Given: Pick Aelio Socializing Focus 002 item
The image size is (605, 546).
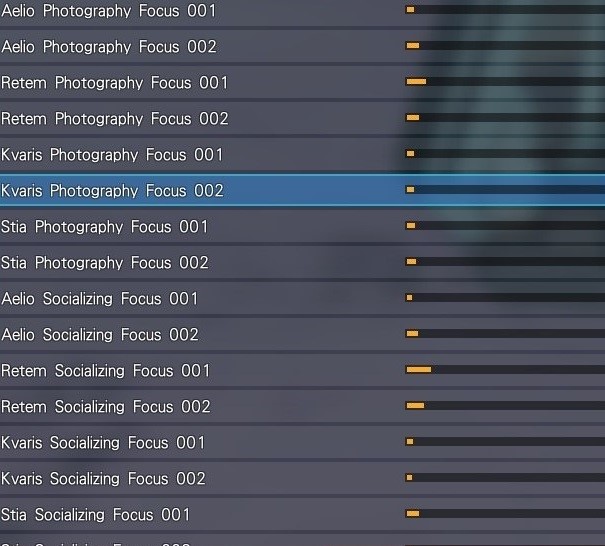Looking at the screenshot, I should pyautogui.click(x=302, y=334).
